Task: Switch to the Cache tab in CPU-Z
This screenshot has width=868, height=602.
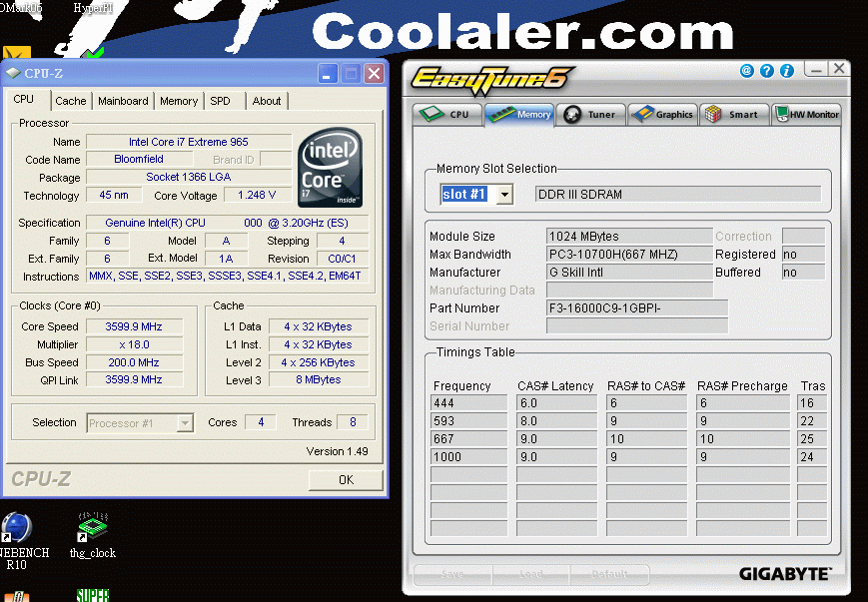Action: (71, 101)
